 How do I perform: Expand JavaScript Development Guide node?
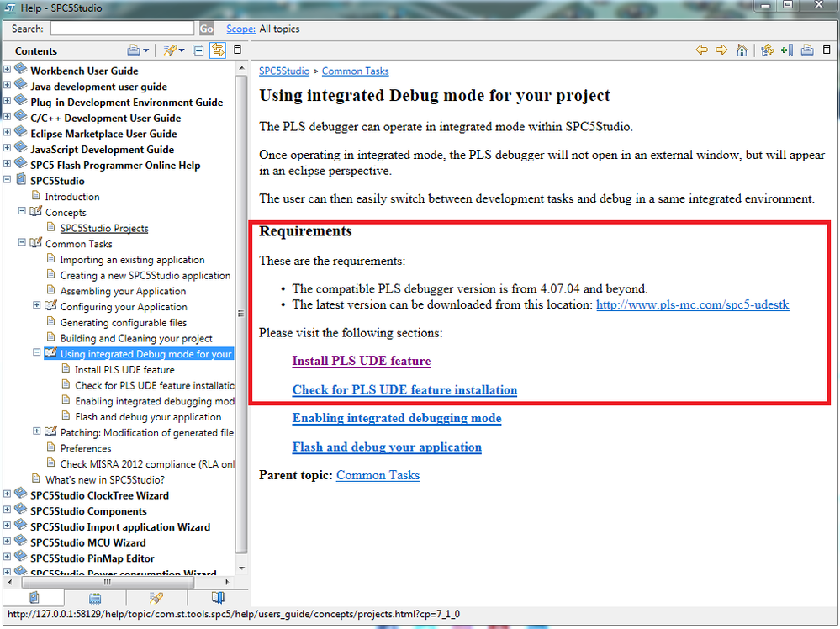point(7,147)
